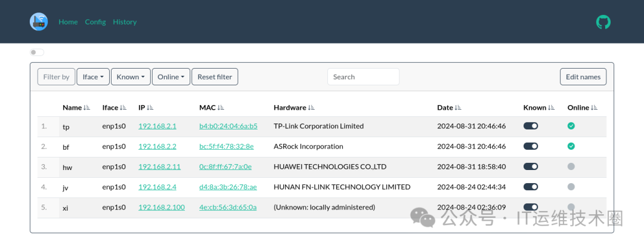Sort by Iface column sort icon
This screenshot has height=244, width=644.
click(x=123, y=107)
